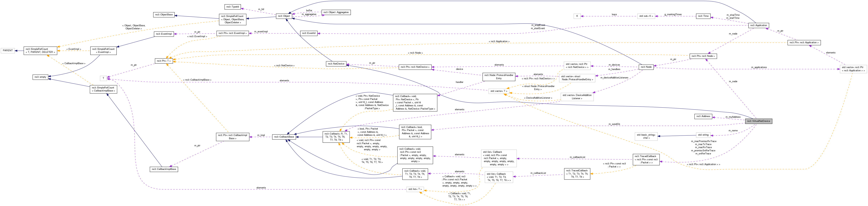Open the ns3::ObjectBase class node
Image resolution: width=868 pixels, height=206 pixels.
point(164,14)
